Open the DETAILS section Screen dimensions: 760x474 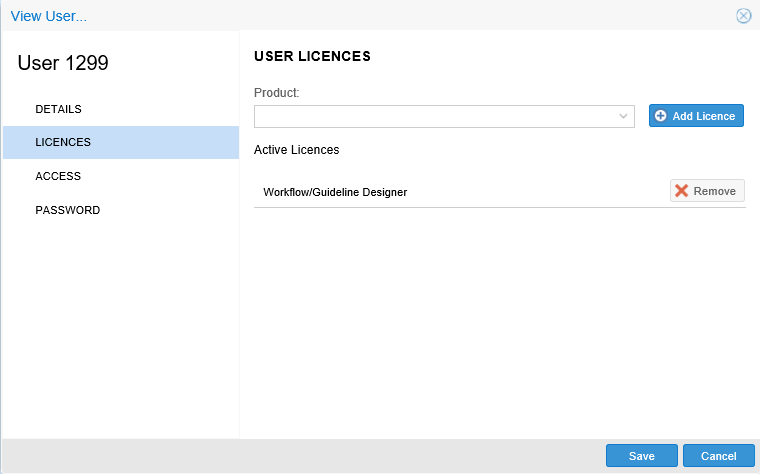pyautogui.click(x=58, y=108)
